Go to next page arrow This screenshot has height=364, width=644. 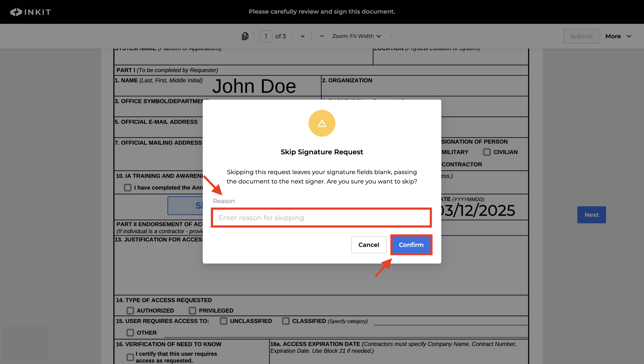click(x=303, y=36)
